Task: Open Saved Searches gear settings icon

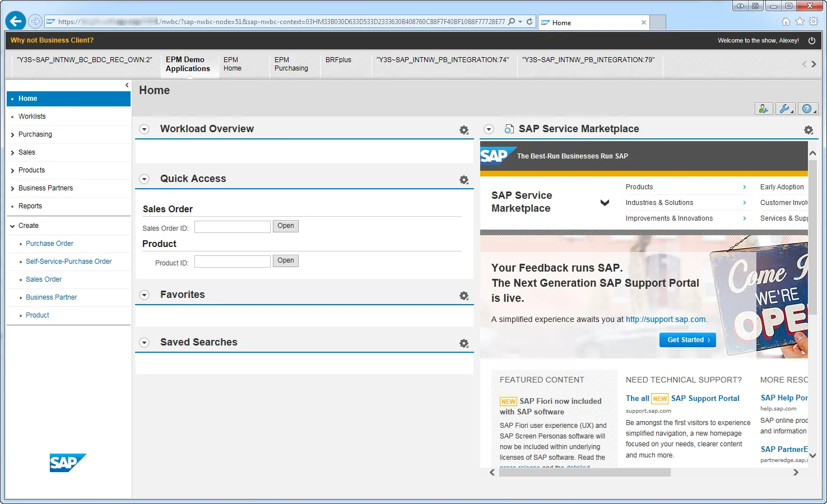Action: 464,343
